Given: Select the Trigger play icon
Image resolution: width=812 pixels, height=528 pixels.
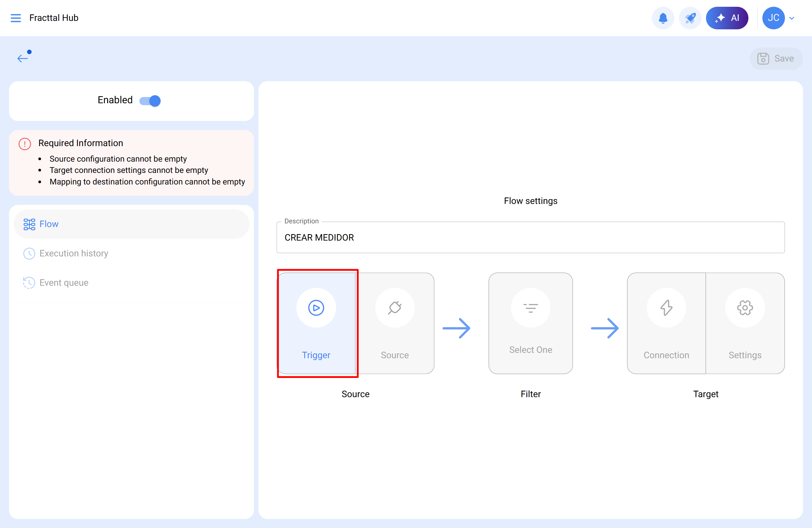Looking at the screenshot, I should [x=316, y=307].
